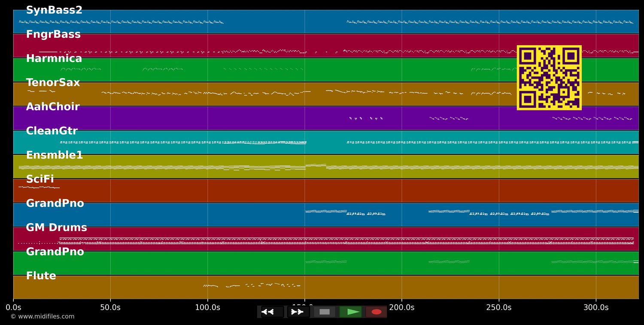Click the Flute track label
This screenshot has height=325, width=644.
[41, 276]
